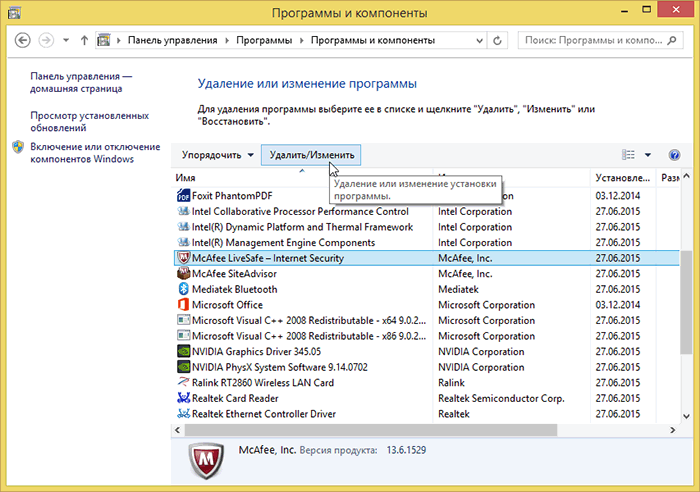This screenshot has width=700, height=492.
Task: Refresh the programs list
Action: (497, 41)
